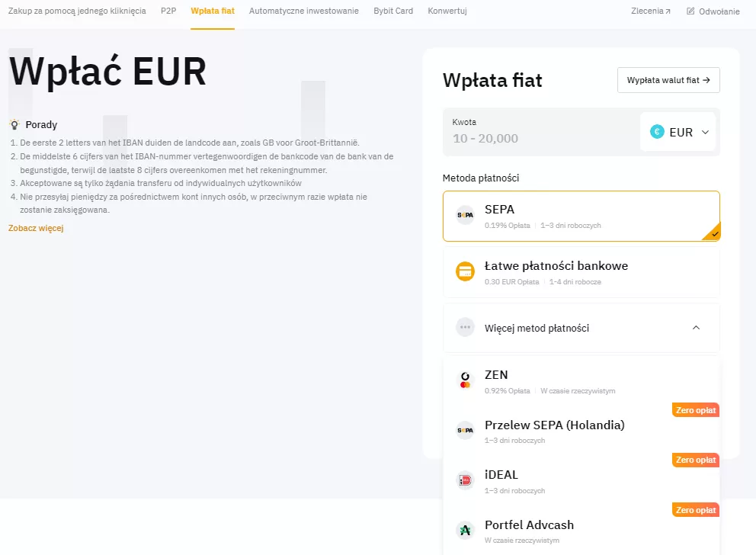The height and width of the screenshot is (555, 756).
Task: Select Portfel Advcash as payment method
Action: pos(581,530)
